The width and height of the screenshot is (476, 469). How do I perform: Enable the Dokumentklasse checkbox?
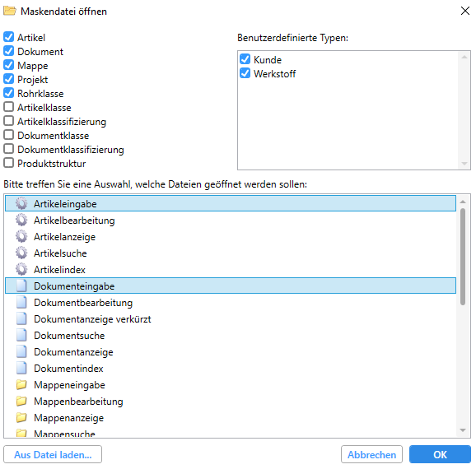pyautogui.click(x=9, y=135)
